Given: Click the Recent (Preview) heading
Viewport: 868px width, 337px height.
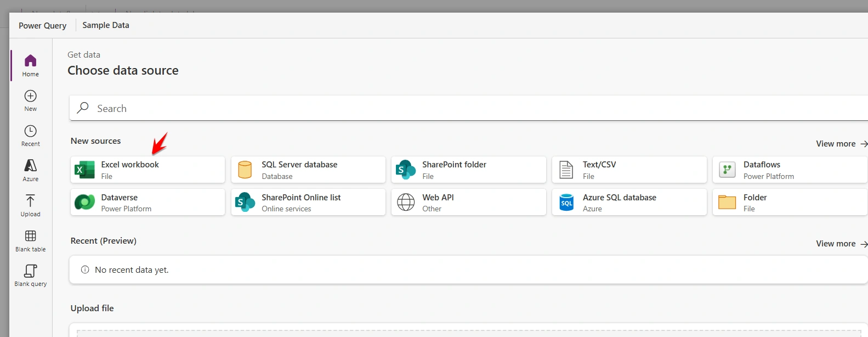Looking at the screenshot, I should click(104, 241).
